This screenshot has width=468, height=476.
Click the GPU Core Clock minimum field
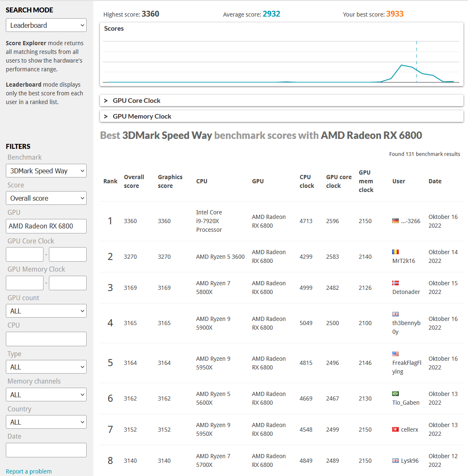[24, 255]
